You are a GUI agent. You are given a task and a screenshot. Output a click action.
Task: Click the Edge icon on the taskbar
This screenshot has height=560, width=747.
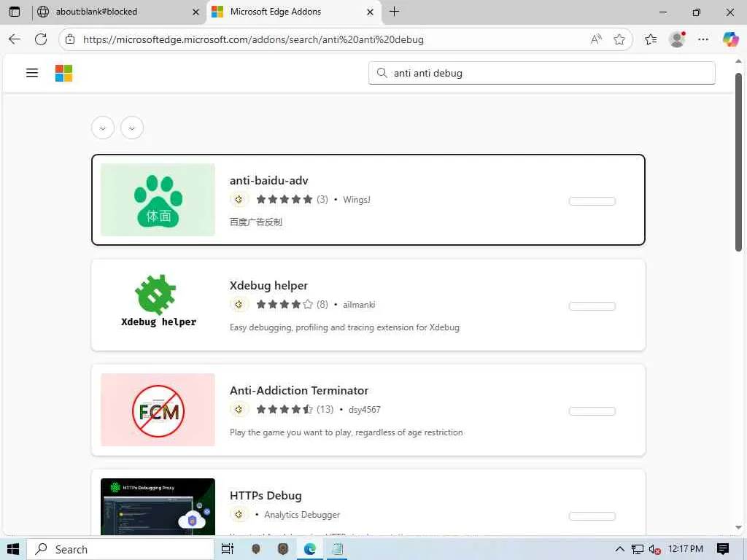coord(309,550)
